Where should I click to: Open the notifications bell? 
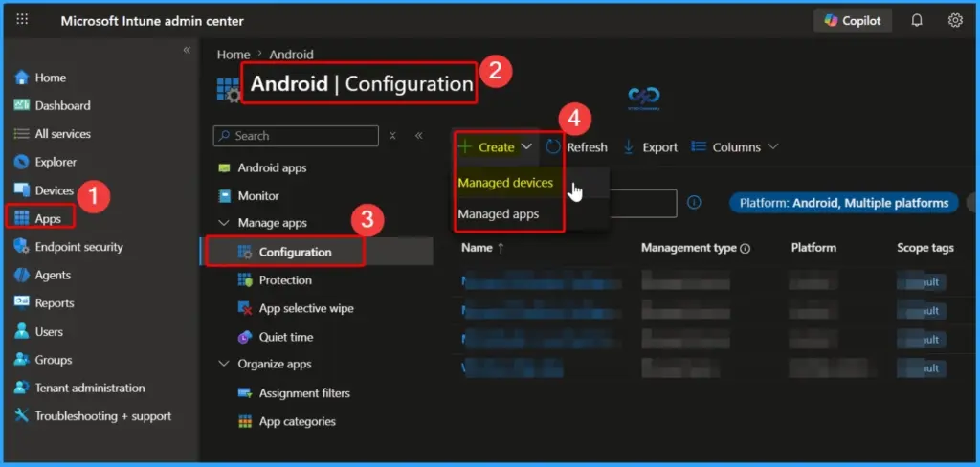pos(917,21)
